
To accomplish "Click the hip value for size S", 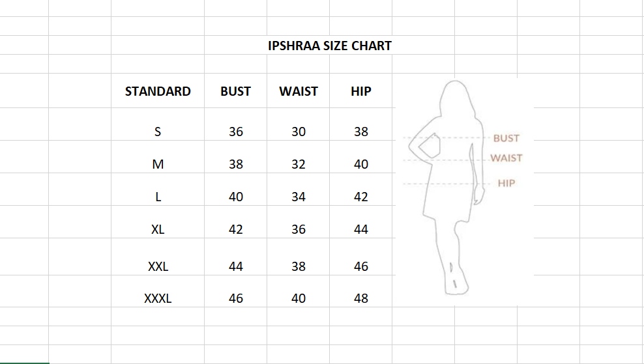I will pos(361,132).
